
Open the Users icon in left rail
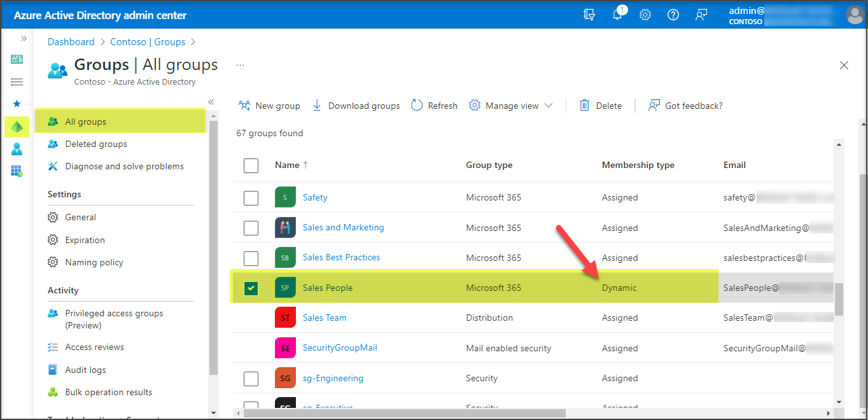click(17, 149)
